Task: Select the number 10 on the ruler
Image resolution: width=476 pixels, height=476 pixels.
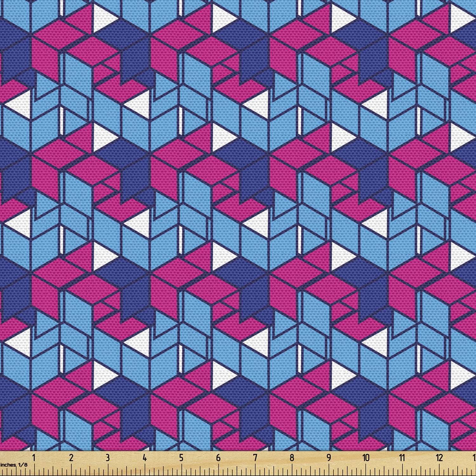Action: click(366, 458)
